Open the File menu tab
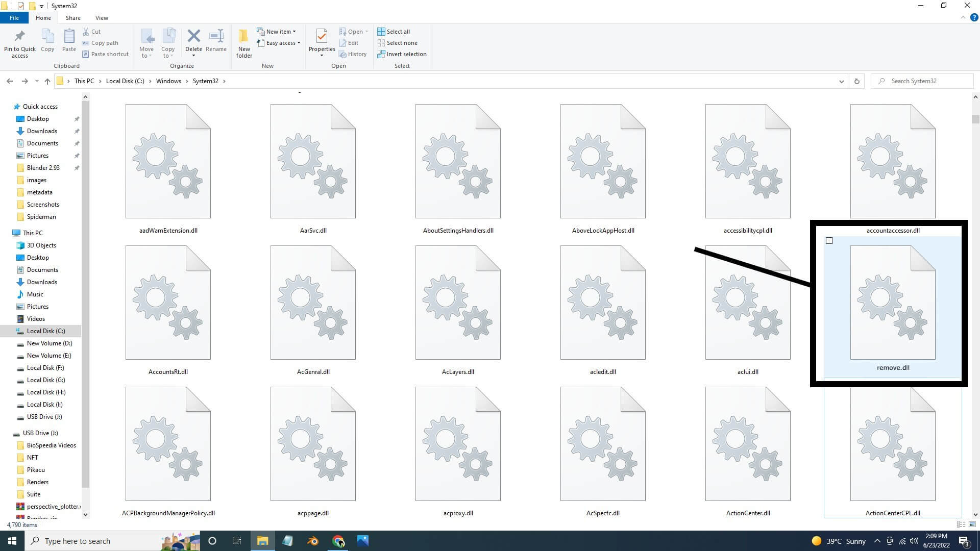Image resolution: width=980 pixels, height=551 pixels. point(14,17)
